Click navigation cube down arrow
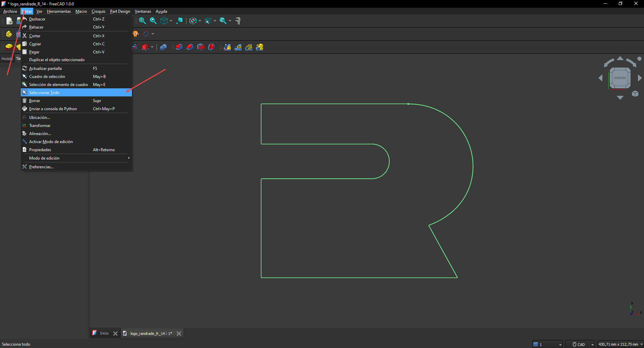 [620, 97]
